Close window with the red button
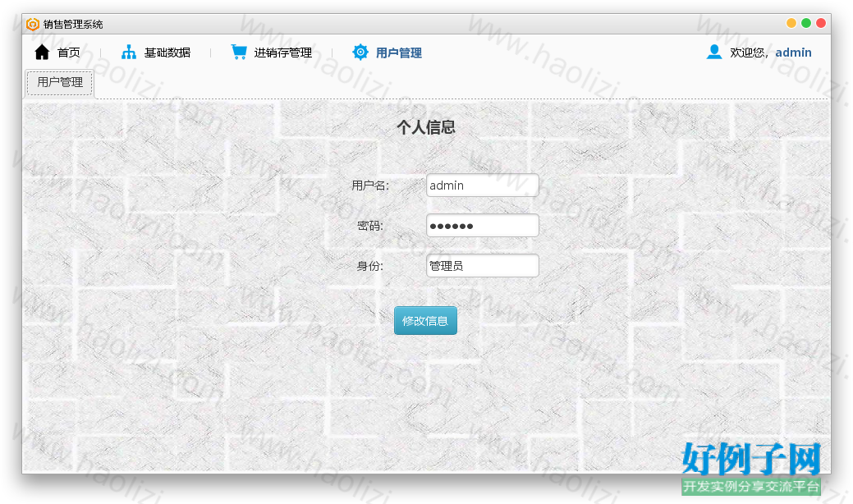The height and width of the screenshot is (504, 853). pyautogui.click(x=821, y=23)
